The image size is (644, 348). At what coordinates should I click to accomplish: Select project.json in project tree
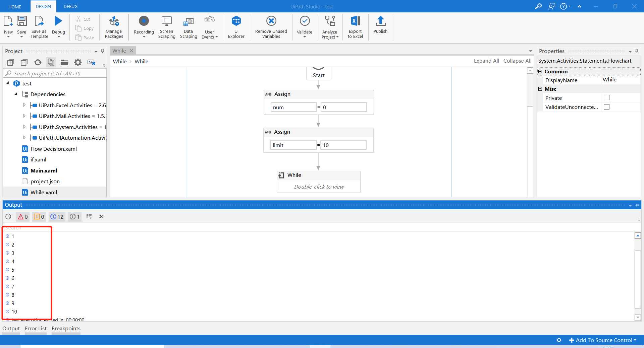[45, 181]
